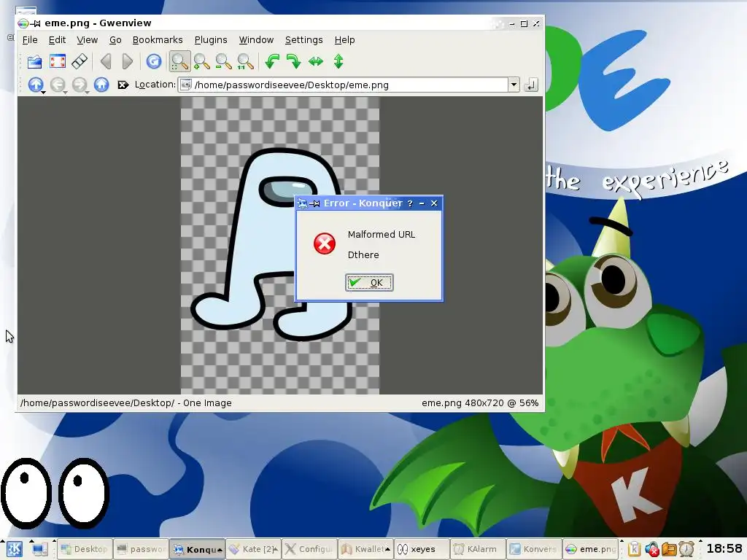Show desktop via panel monitor icon
This screenshot has width=747, height=560.
(x=39, y=549)
